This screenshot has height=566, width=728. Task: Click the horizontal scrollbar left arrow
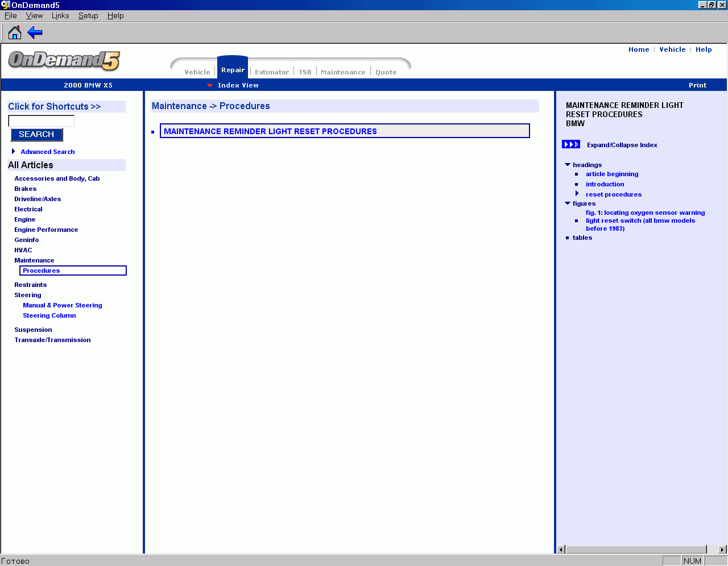[561, 550]
